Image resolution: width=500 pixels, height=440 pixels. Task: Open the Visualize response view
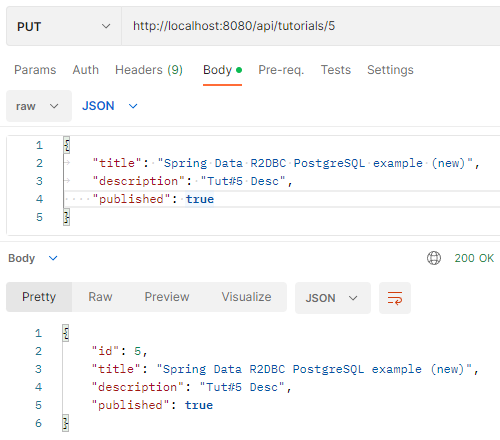[246, 297]
